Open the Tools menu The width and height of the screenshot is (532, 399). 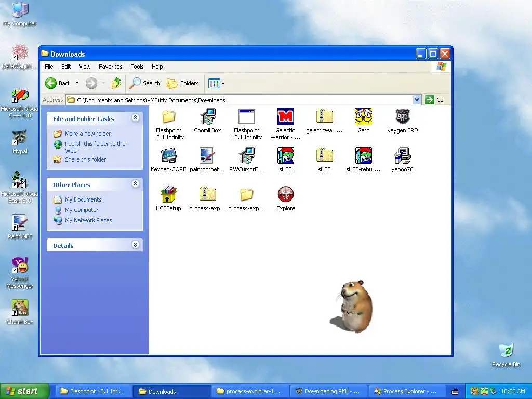click(x=137, y=66)
